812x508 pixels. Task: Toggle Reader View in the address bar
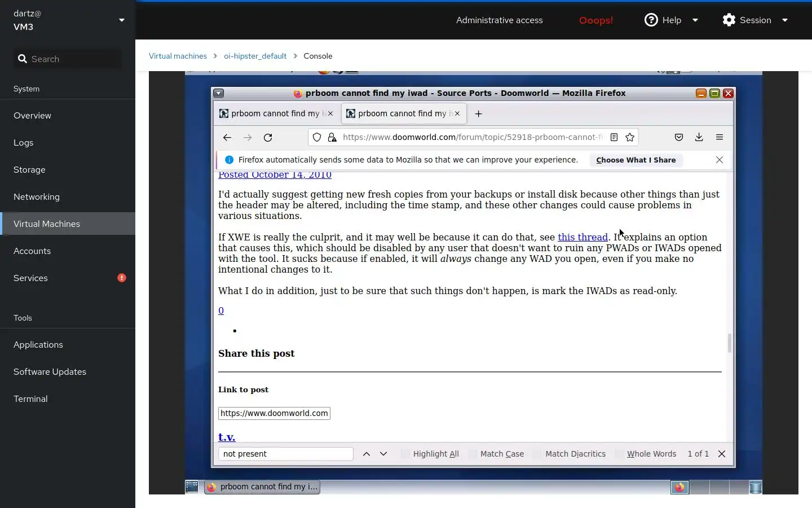[614, 137]
